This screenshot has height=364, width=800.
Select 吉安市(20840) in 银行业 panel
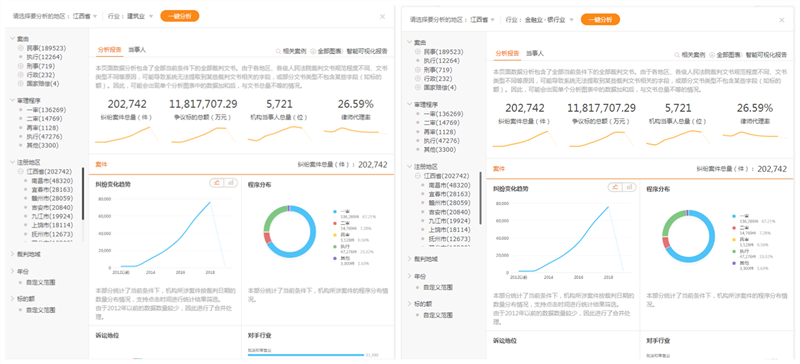coord(449,212)
